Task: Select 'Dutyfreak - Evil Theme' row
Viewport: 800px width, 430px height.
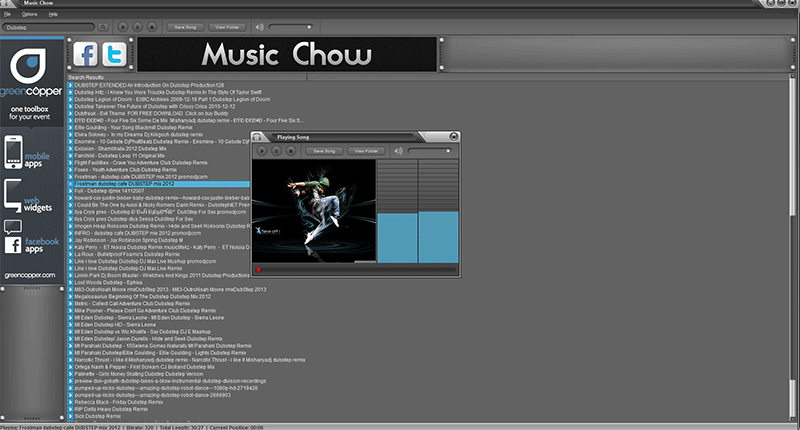Action: [x=152, y=113]
